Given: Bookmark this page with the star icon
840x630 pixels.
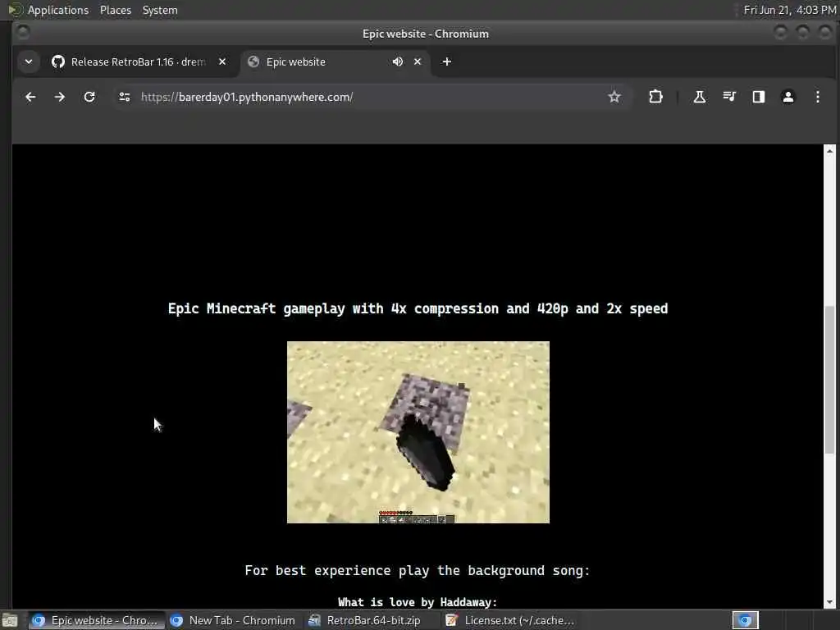Looking at the screenshot, I should pos(614,97).
